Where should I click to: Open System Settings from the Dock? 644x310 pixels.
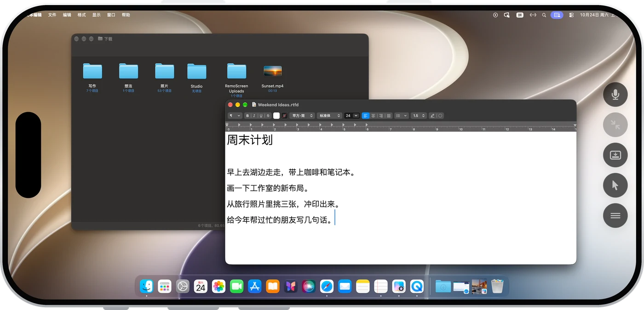point(183,286)
